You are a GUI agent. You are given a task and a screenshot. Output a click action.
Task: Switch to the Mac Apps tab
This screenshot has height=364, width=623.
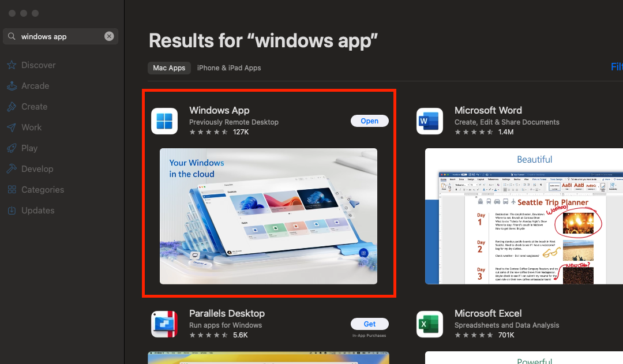click(169, 68)
